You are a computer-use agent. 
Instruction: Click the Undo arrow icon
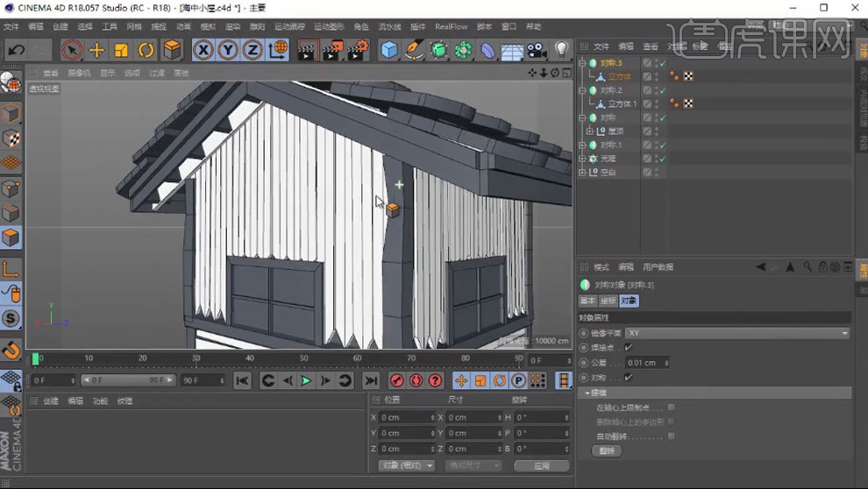(16, 50)
